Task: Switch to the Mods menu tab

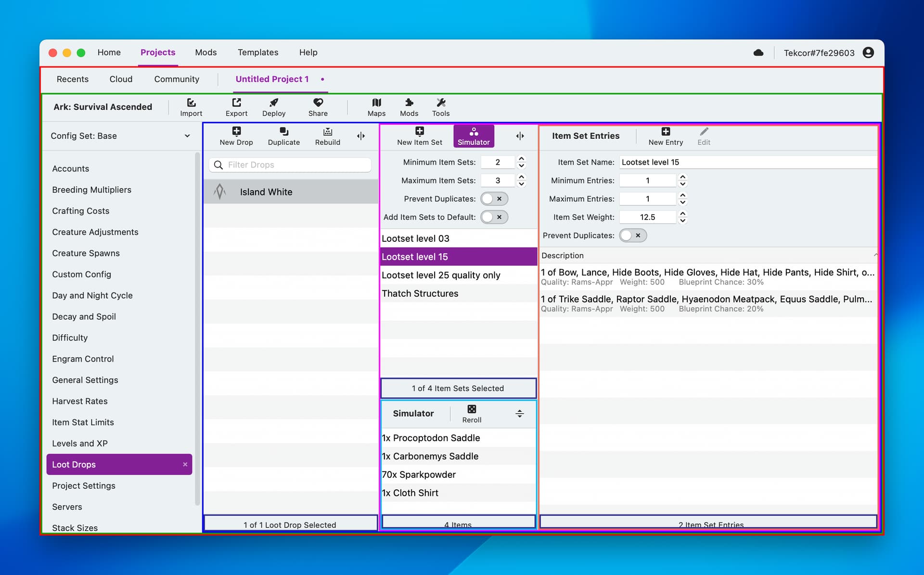Action: (x=205, y=52)
